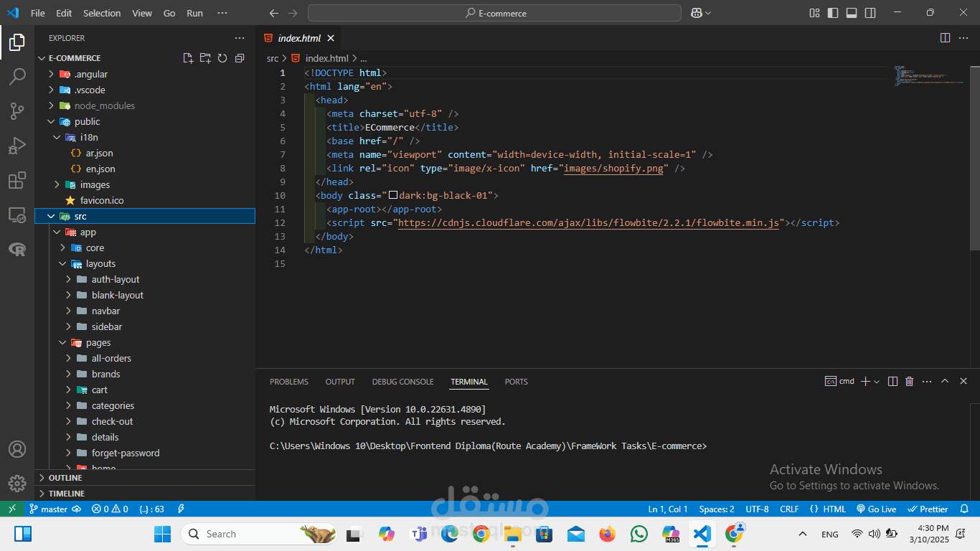Click the New File icon in Explorer
Viewport: 980px width, 551px height.
[188, 58]
